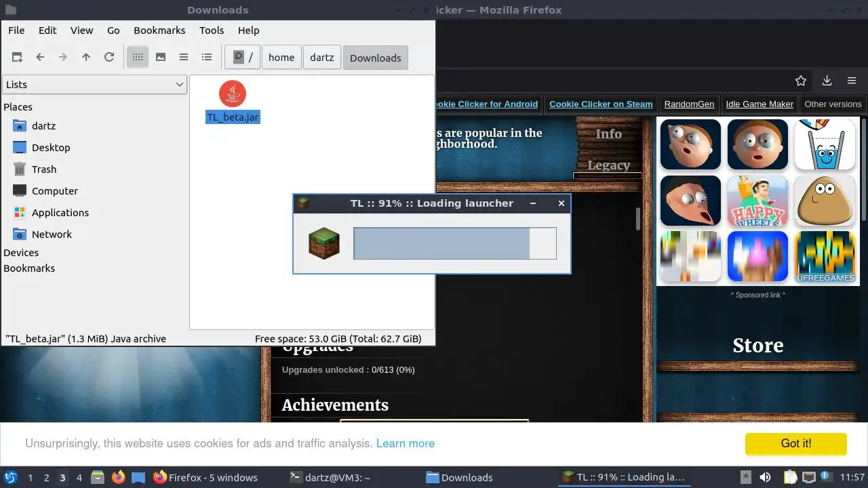
Task: Switch to workspace 4 in taskbar
Action: tap(79, 478)
